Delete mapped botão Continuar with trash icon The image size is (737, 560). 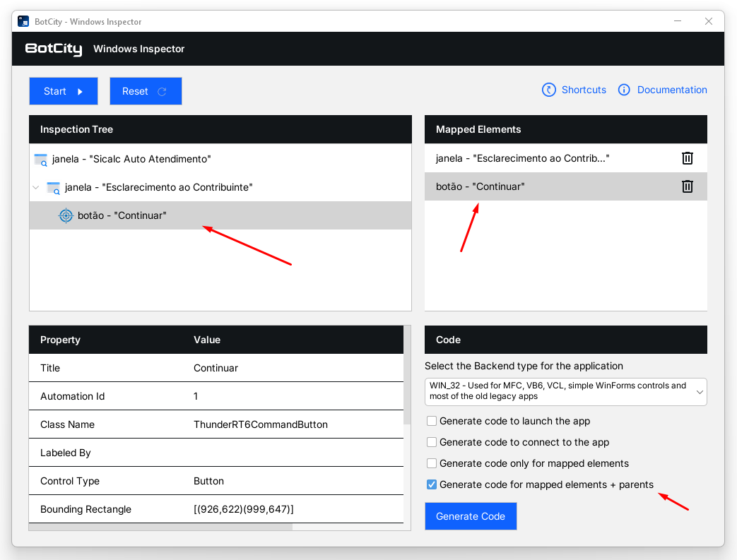687,186
